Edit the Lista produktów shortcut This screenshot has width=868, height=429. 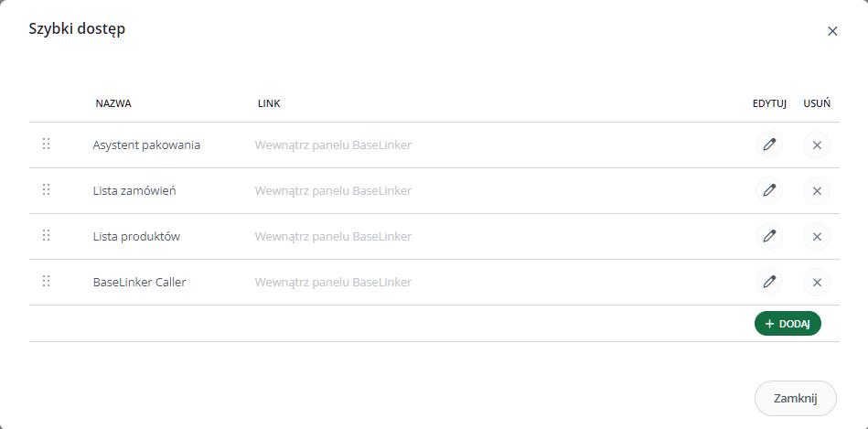point(769,236)
